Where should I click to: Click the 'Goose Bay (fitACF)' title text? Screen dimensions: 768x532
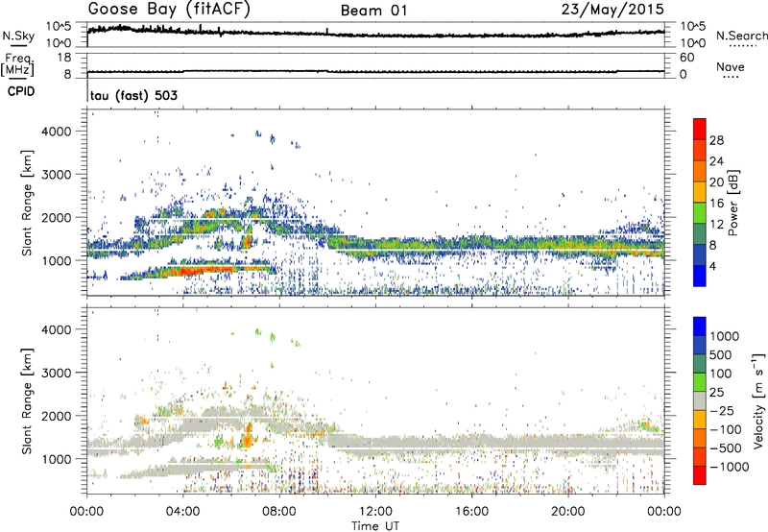coord(172,10)
